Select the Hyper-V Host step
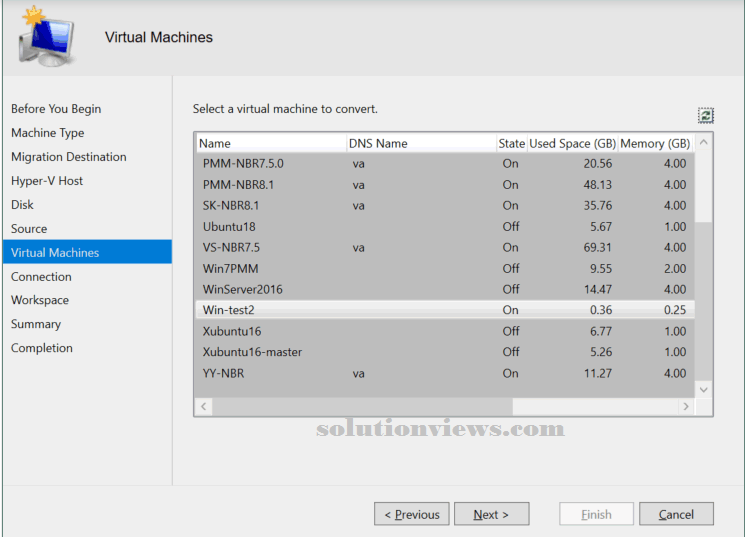 [x=47, y=181]
